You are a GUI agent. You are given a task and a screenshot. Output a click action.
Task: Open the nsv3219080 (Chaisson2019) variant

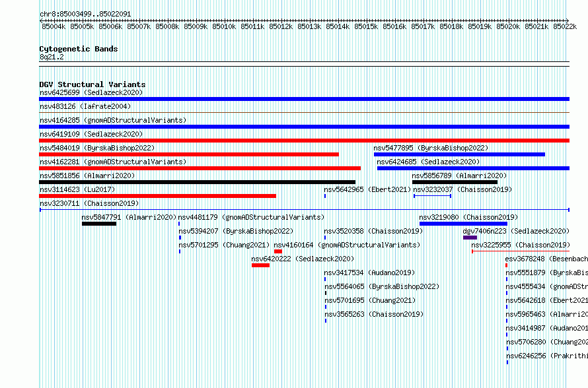[x=468, y=217]
